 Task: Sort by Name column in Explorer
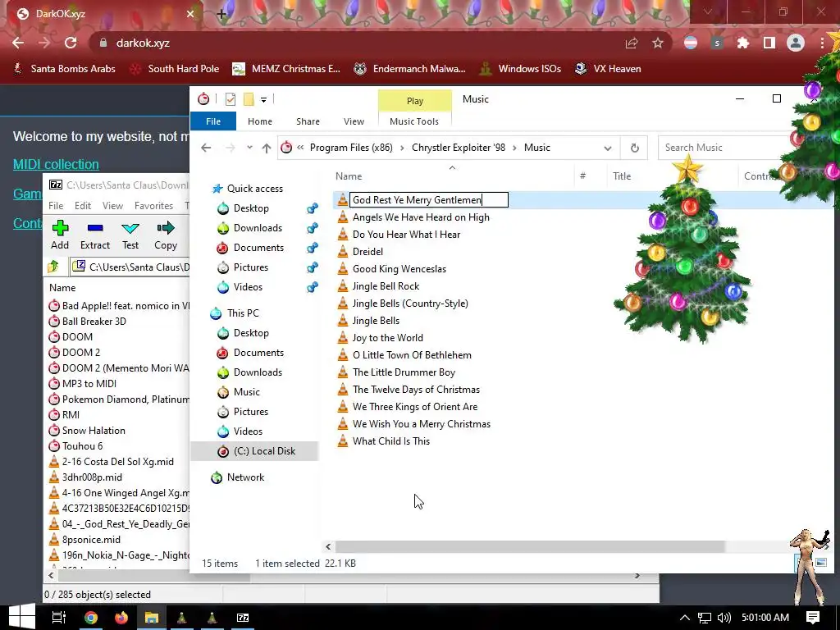349,176
